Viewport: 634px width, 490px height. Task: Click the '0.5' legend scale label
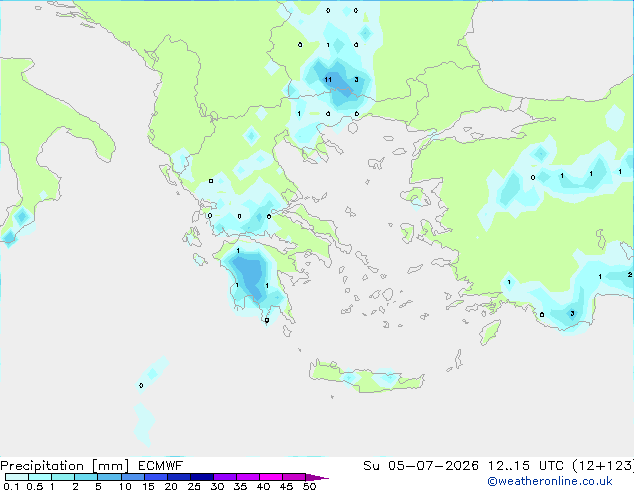point(34,486)
